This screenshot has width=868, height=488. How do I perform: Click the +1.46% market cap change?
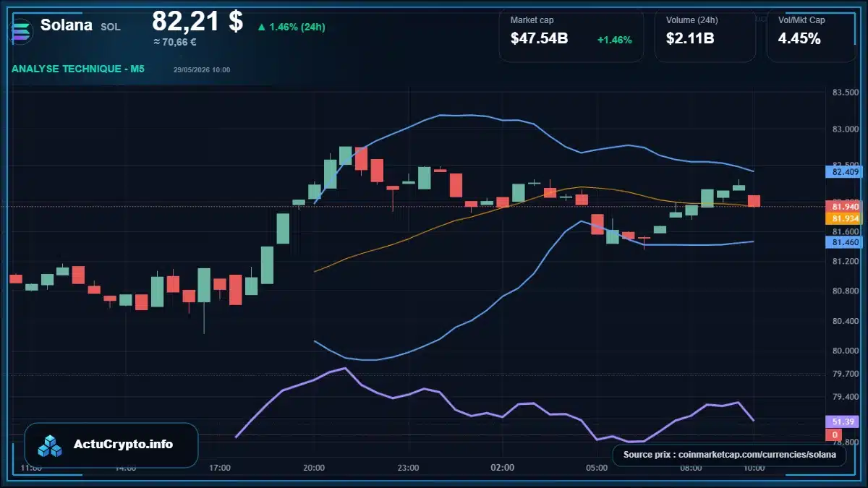pyautogui.click(x=615, y=40)
